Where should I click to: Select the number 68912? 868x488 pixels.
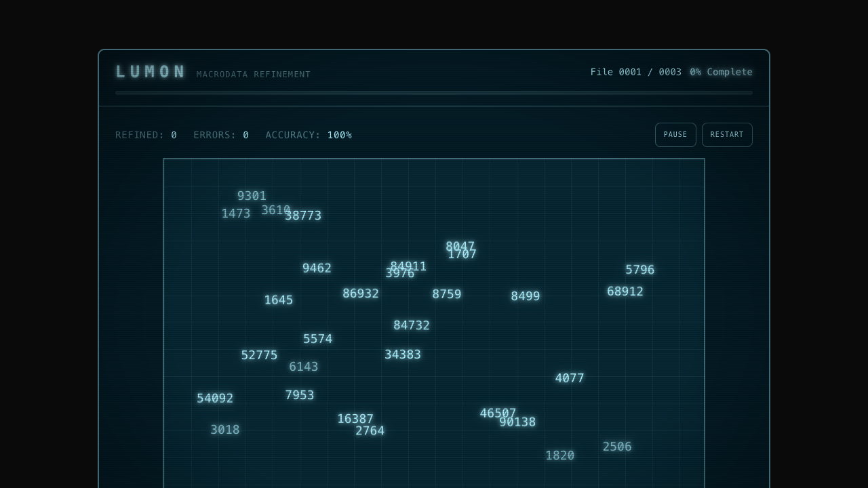(625, 291)
